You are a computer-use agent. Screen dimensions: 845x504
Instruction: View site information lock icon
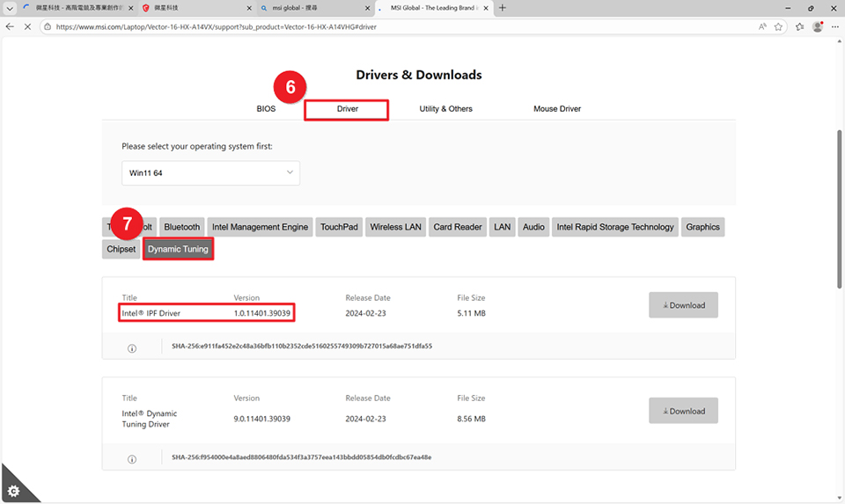click(x=48, y=26)
